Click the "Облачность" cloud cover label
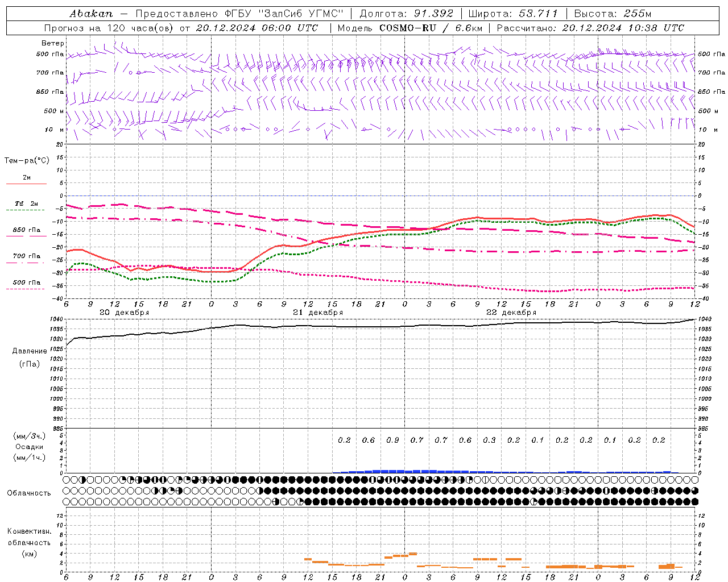 [29, 493]
